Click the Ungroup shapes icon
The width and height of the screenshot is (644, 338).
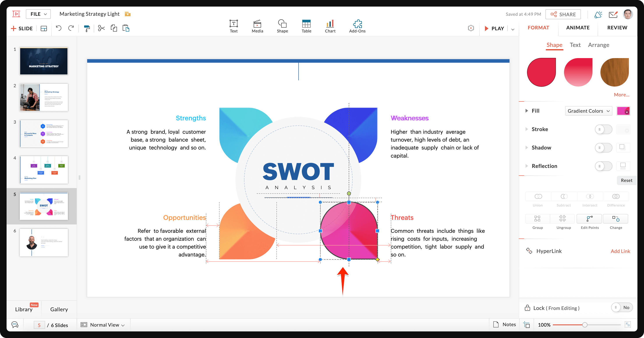[563, 219]
